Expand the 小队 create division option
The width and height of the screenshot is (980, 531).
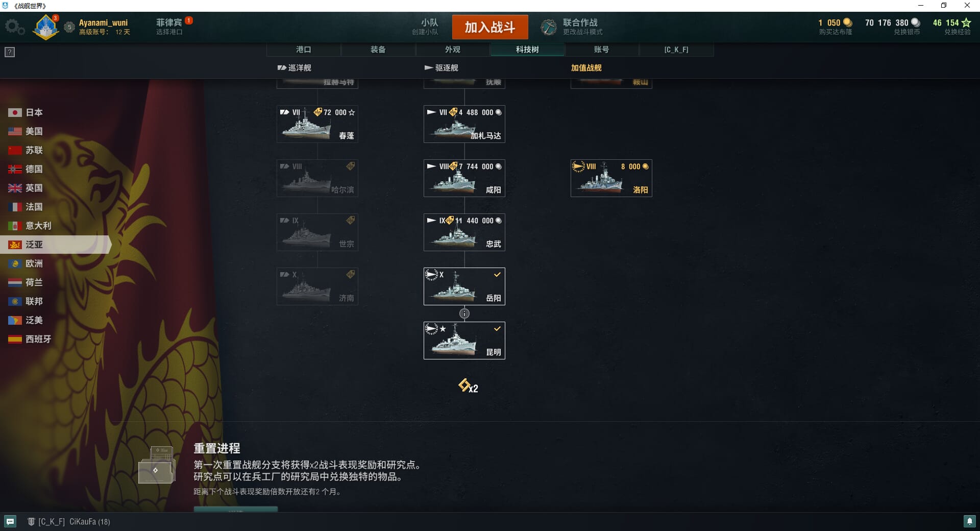(x=425, y=27)
